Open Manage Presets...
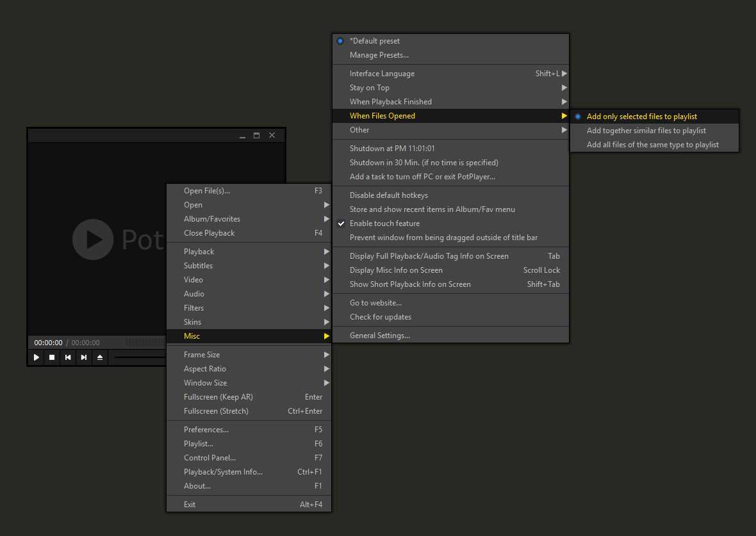 (x=451, y=55)
